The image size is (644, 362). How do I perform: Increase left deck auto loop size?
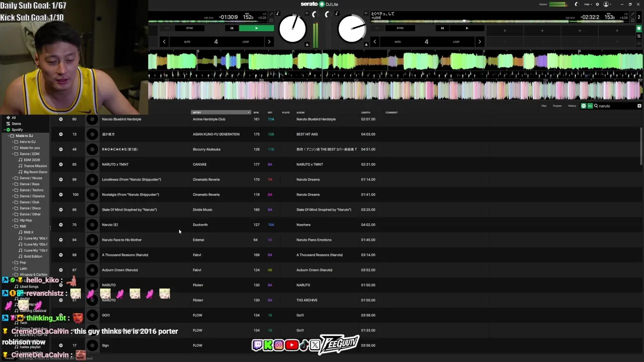click(269, 42)
